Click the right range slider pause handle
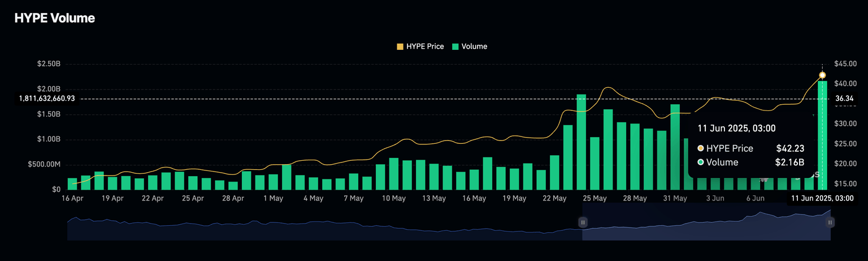Screen dimensions: 868x261 pyautogui.click(x=830, y=223)
